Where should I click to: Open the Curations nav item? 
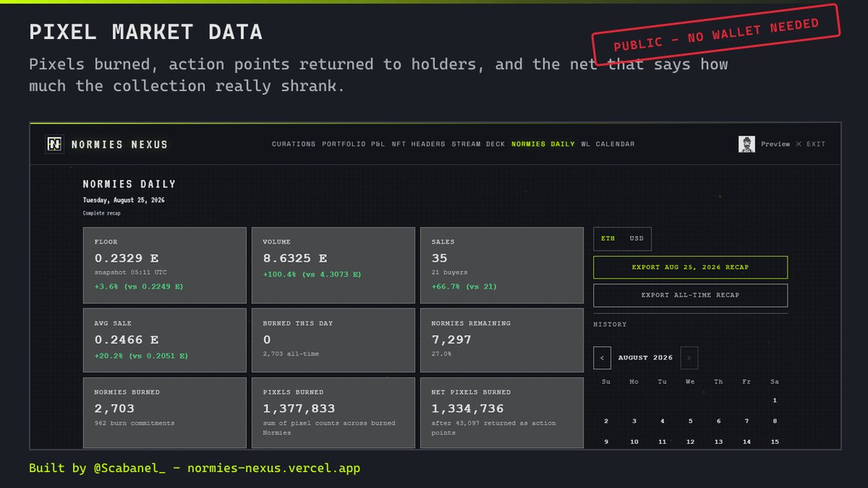293,144
